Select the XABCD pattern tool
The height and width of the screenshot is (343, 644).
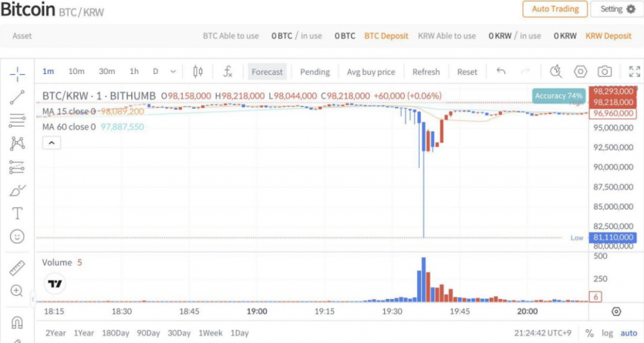click(x=17, y=143)
